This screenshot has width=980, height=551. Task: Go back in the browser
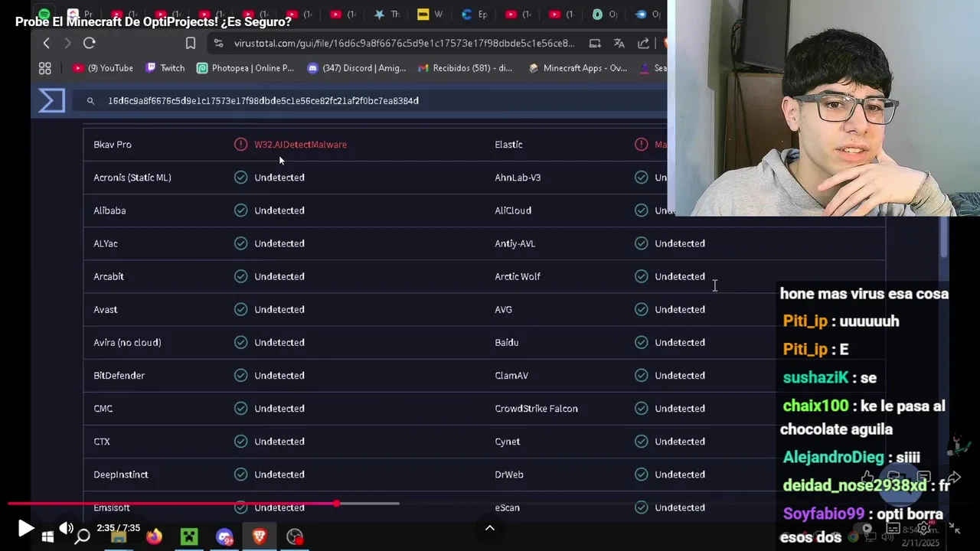pyautogui.click(x=47, y=43)
